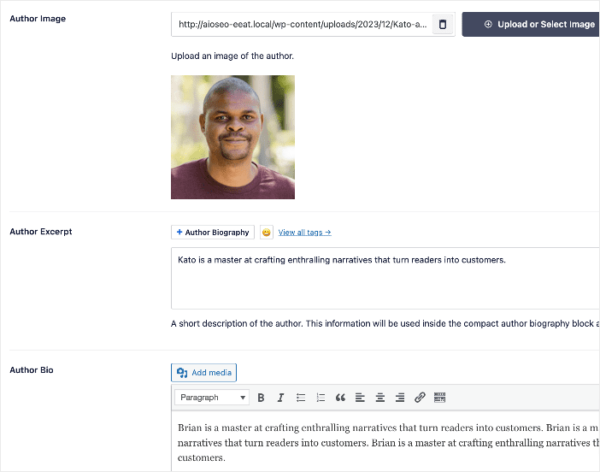
Task: Click Upload or Select Image button
Action: [x=531, y=24]
